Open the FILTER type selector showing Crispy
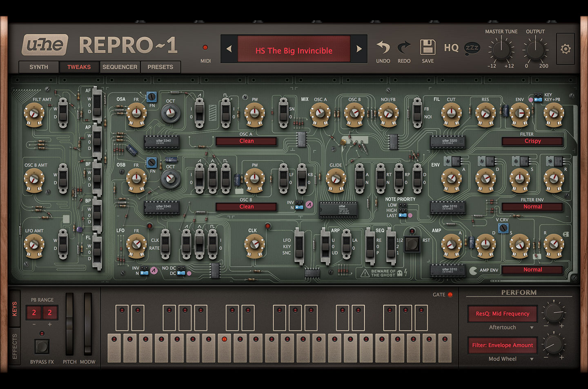588x389 pixels. point(532,141)
